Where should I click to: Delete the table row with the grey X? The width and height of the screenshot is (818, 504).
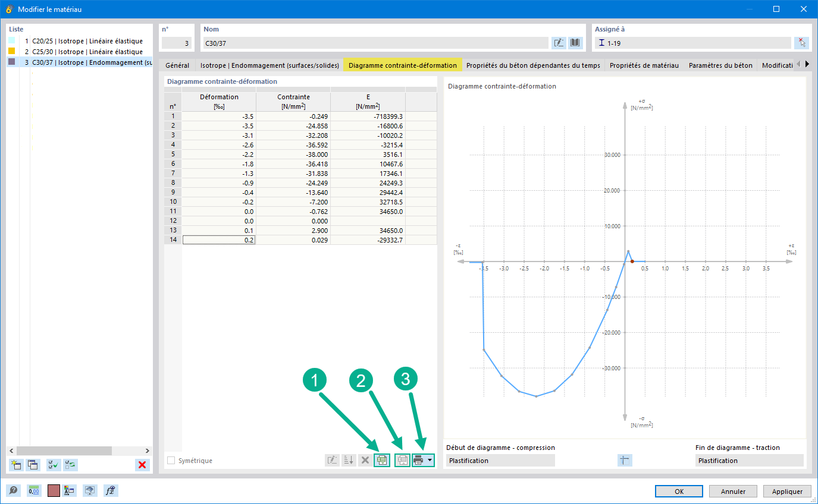pyautogui.click(x=365, y=460)
